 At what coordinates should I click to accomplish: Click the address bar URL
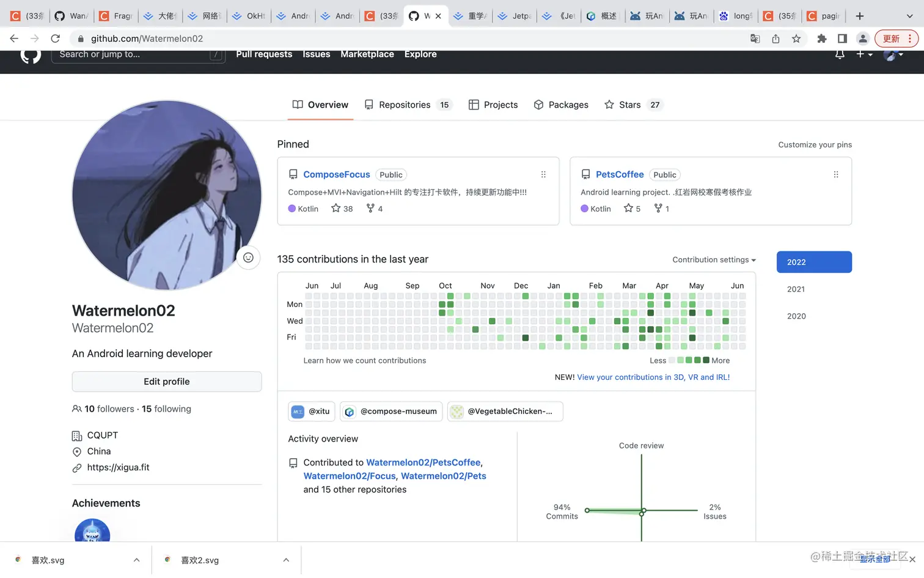tap(147, 39)
